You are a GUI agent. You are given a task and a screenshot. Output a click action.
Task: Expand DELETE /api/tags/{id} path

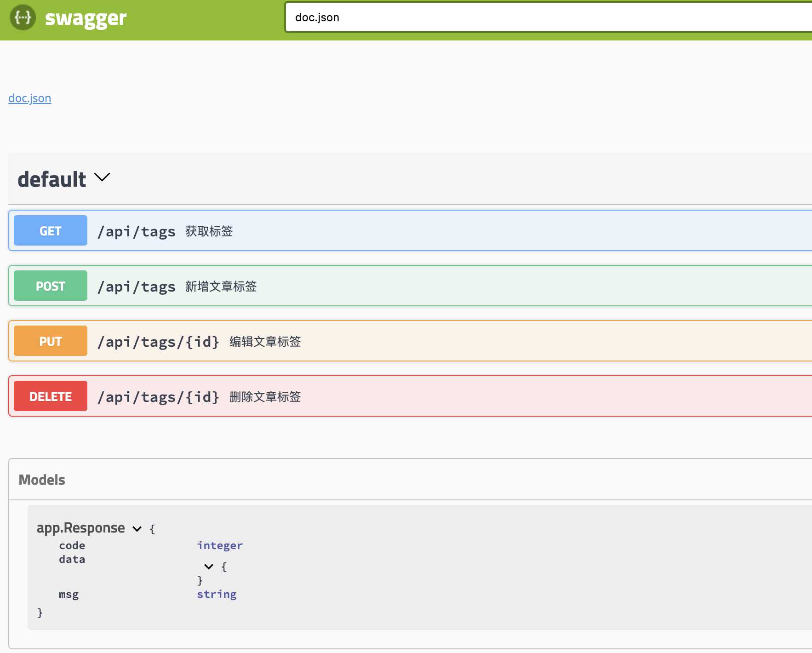point(158,397)
